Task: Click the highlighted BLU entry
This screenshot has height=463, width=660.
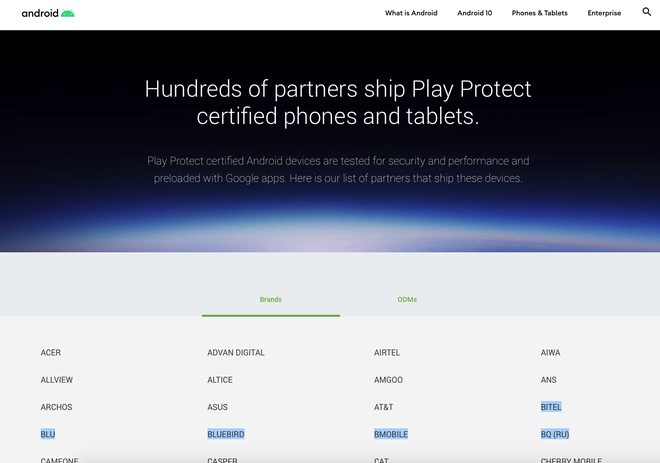Action: 48,434
